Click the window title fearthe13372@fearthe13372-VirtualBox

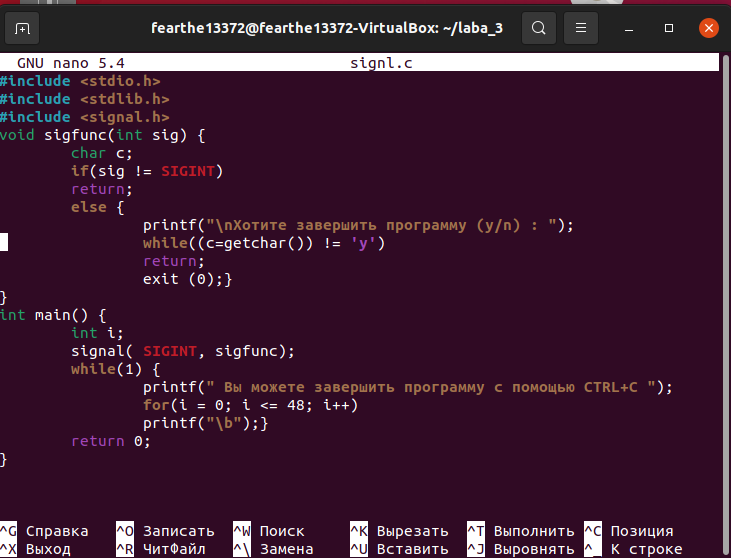(327, 28)
